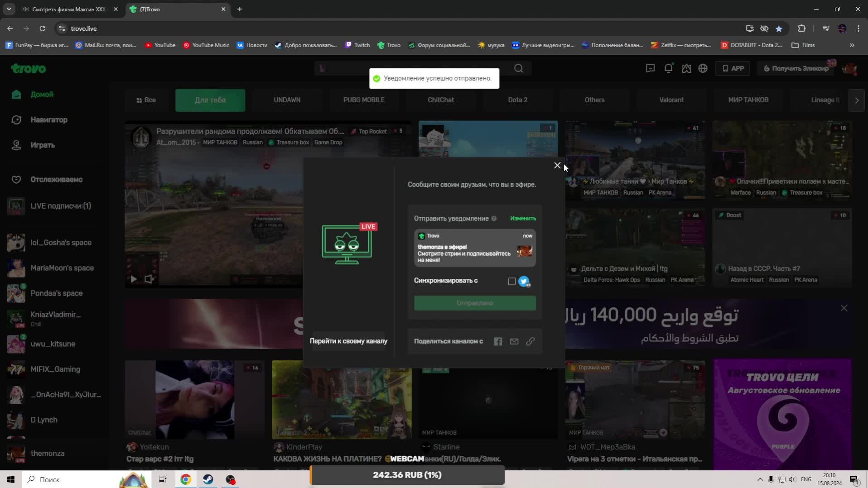Click the APP download button
This screenshot has width=868, height=488.
pyautogui.click(x=733, y=68)
